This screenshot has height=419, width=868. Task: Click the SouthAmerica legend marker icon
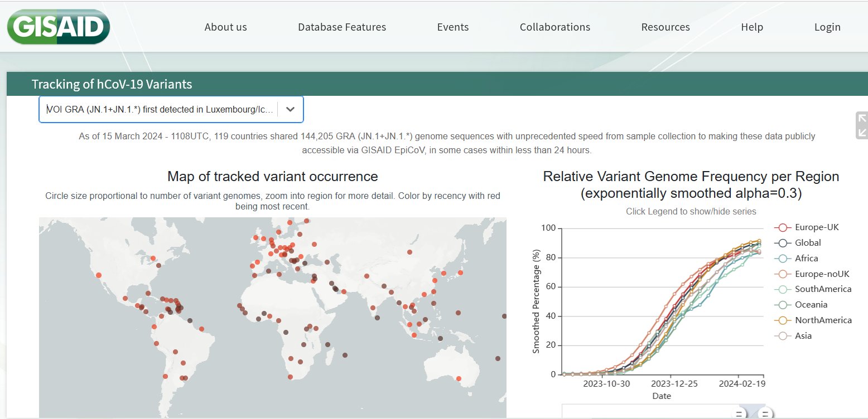pyautogui.click(x=783, y=289)
